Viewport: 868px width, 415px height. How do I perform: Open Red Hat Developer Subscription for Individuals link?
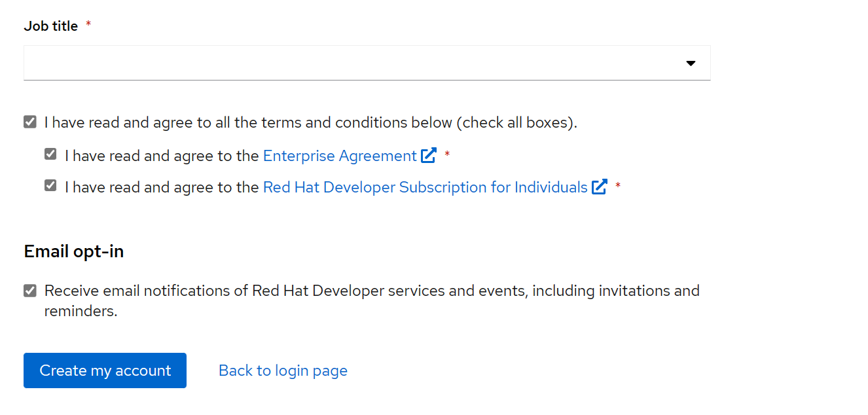tap(425, 187)
